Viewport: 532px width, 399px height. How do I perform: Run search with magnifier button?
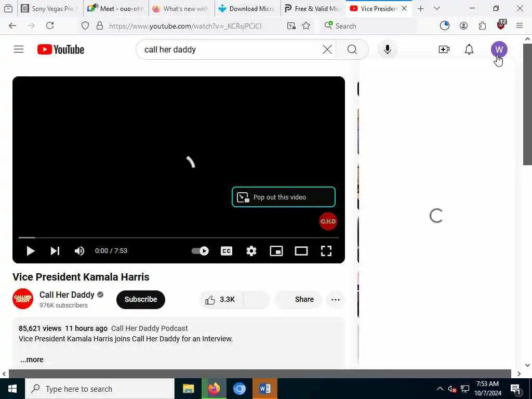[x=352, y=49]
